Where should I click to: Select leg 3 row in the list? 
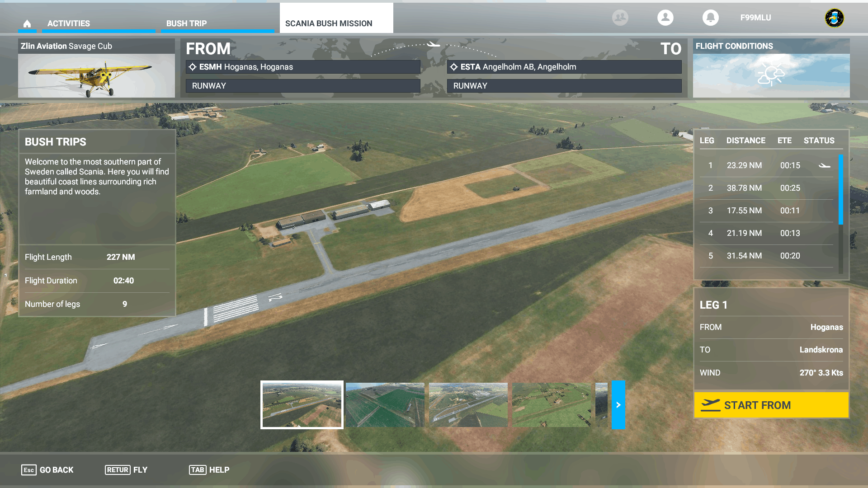coord(766,211)
